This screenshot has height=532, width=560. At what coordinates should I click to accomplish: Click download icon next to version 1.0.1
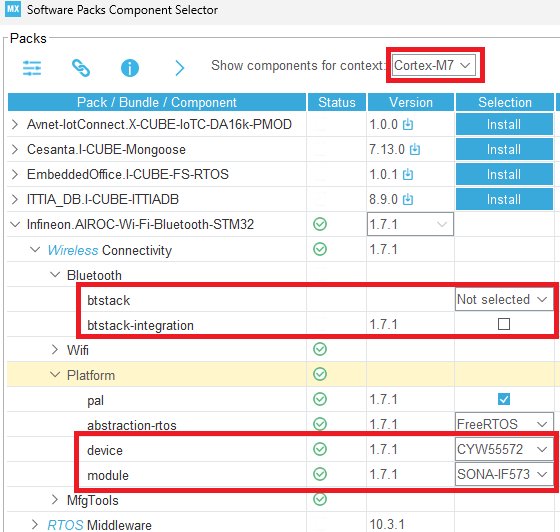click(408, 174)
